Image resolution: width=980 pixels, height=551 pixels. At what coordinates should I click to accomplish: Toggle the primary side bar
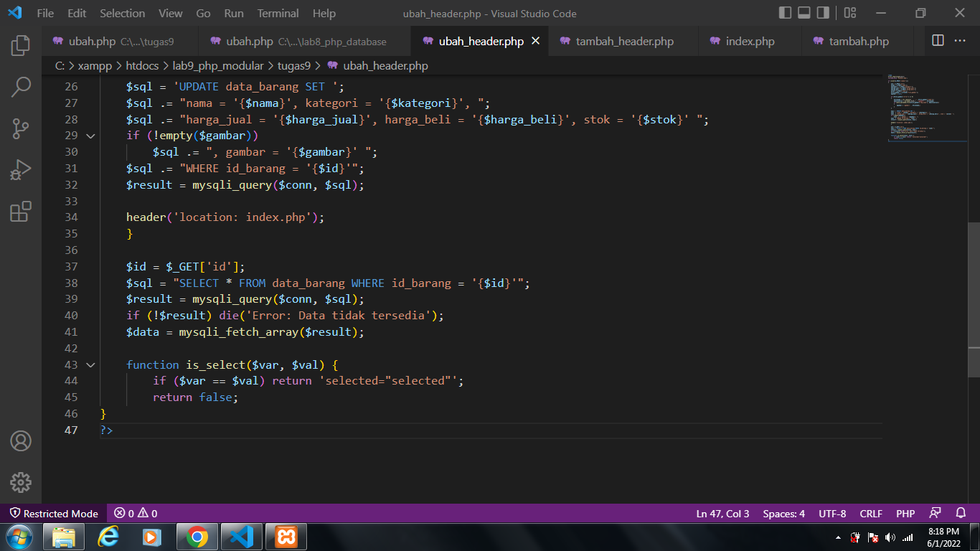(786, 13)
